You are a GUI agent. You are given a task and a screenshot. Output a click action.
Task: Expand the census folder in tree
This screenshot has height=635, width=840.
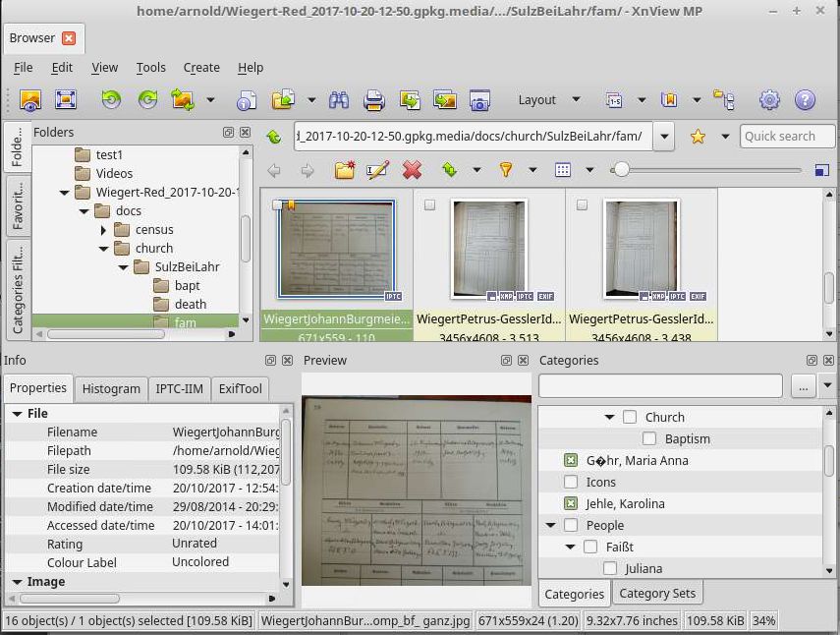[x=103, y=230]
